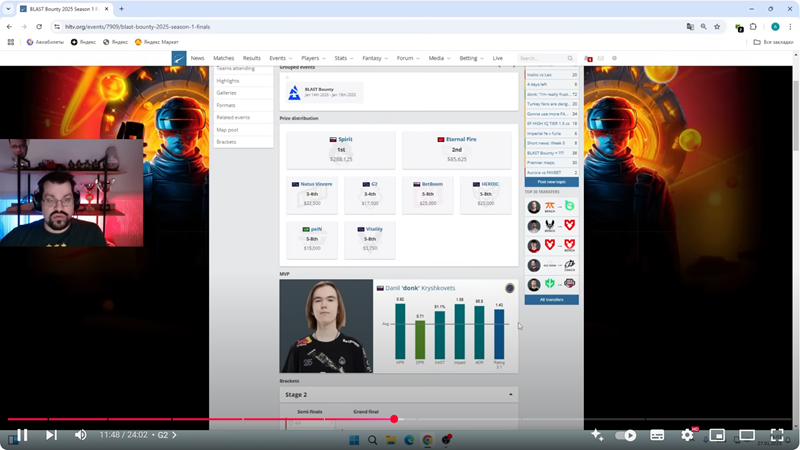Open the tab search dropdown arrow

(8, 9)
